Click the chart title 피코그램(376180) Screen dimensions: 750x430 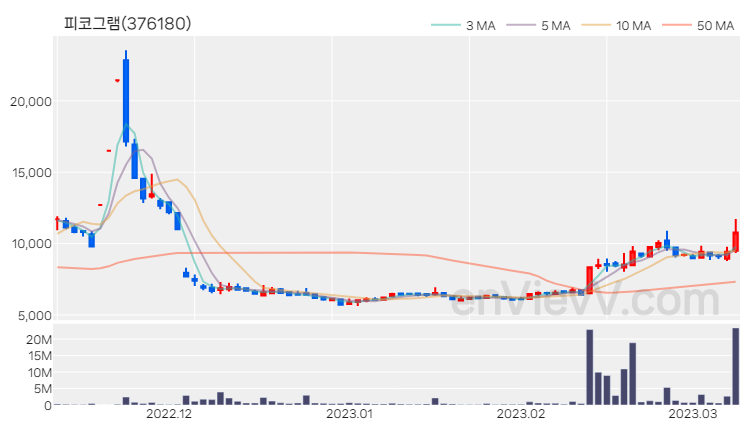tap(128, 23)
